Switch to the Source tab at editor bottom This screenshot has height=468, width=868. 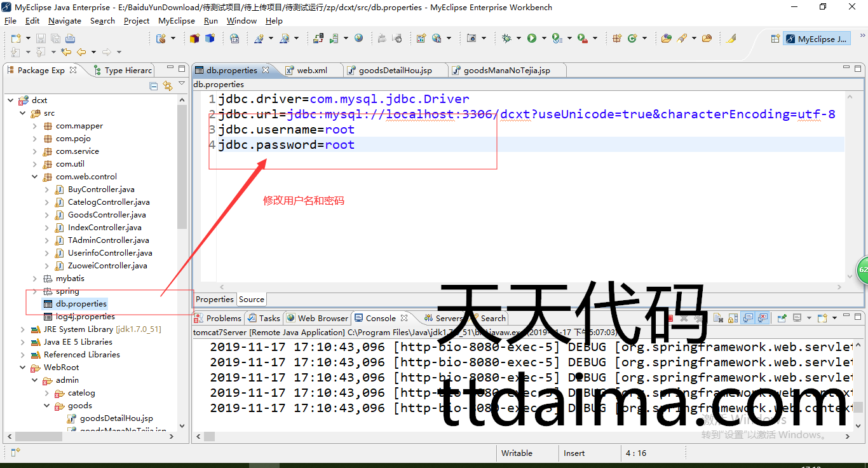252,299
